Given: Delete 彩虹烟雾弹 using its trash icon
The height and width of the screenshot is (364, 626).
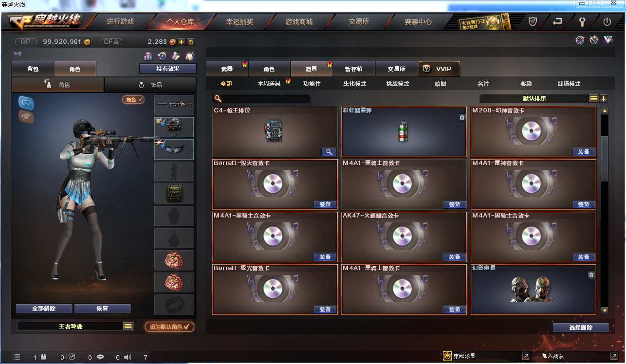Looking at the screenshot, I should click(x=461, y=117).
